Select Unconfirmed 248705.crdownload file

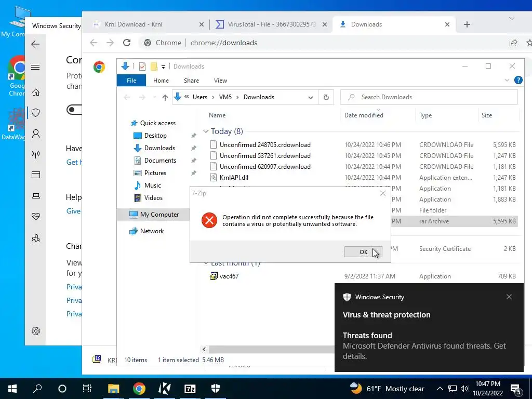(265, 145)
